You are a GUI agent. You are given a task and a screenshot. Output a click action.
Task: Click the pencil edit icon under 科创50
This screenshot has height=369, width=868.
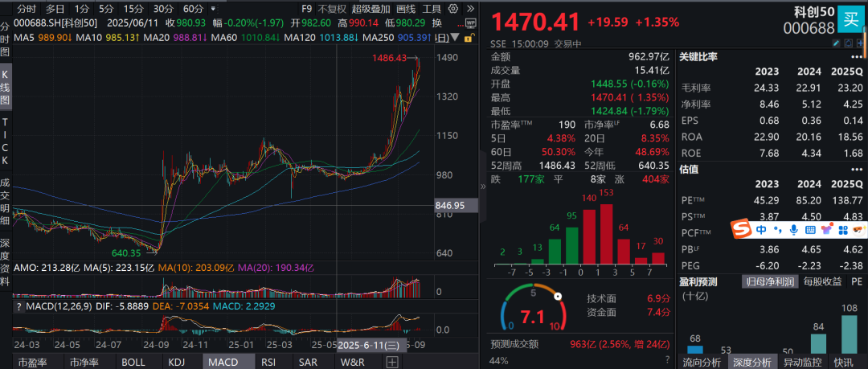[836, 43]
